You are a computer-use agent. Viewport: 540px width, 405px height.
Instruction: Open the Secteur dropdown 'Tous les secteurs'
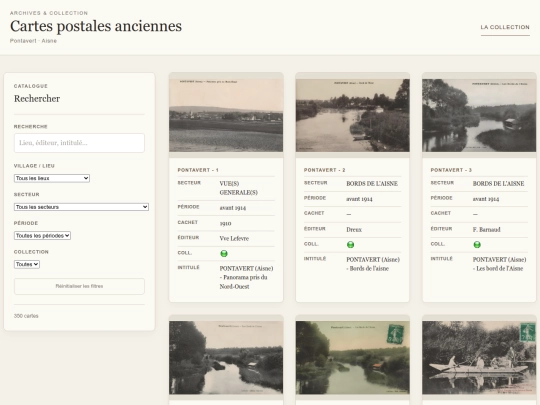click(81, 207)
